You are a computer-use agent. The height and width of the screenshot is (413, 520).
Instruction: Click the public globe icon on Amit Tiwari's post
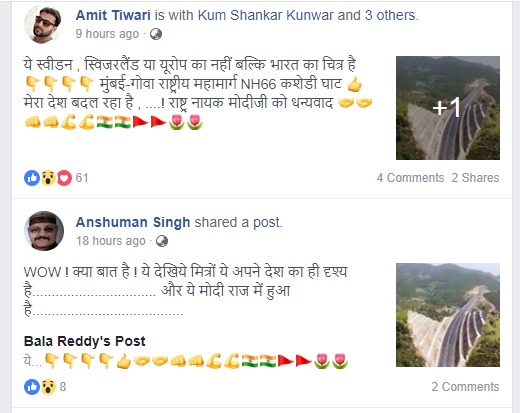point(156,34)
